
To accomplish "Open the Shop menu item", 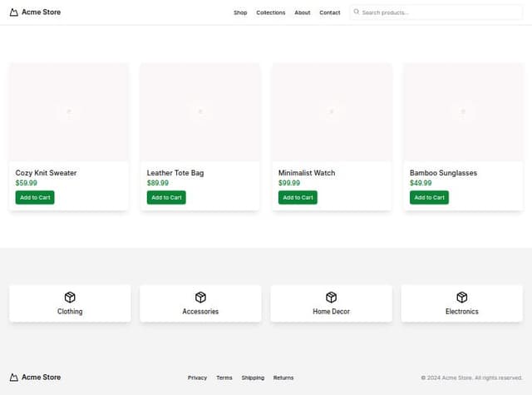I will 240,12.
